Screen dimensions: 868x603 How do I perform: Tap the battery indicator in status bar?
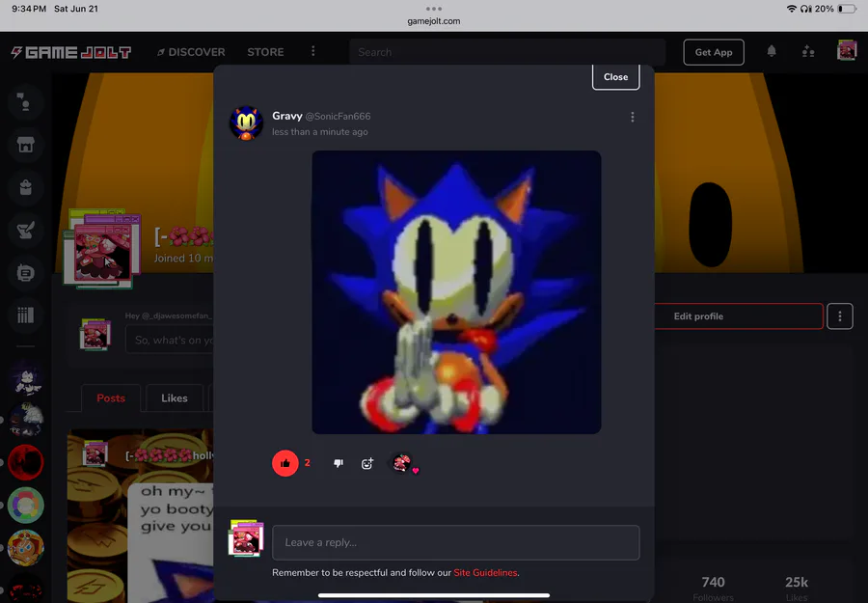tap(847, 9)
